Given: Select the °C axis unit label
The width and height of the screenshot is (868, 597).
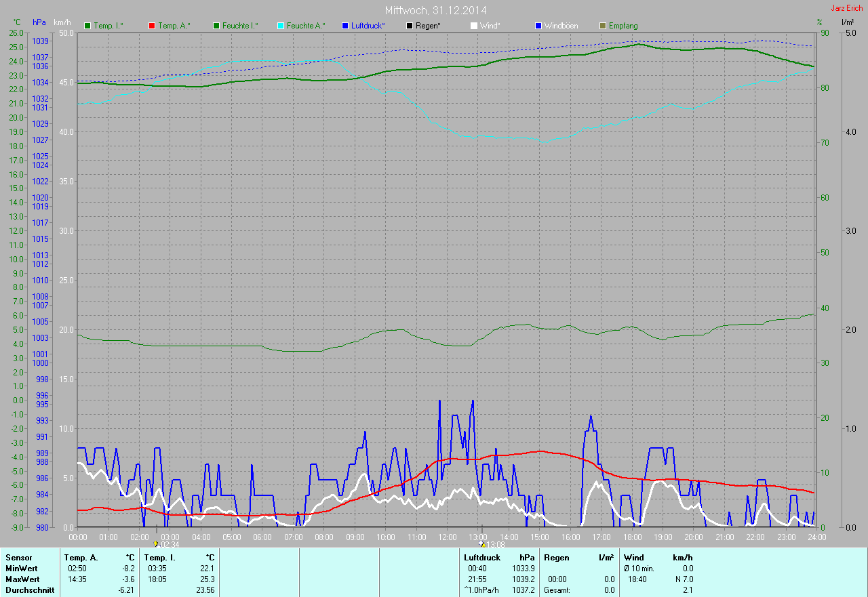Looking at the screenshot, I should [x=17, y=22].
